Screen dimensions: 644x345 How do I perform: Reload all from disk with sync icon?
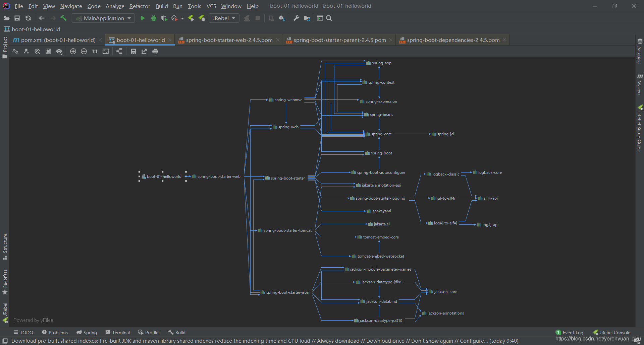pos(28,18)
